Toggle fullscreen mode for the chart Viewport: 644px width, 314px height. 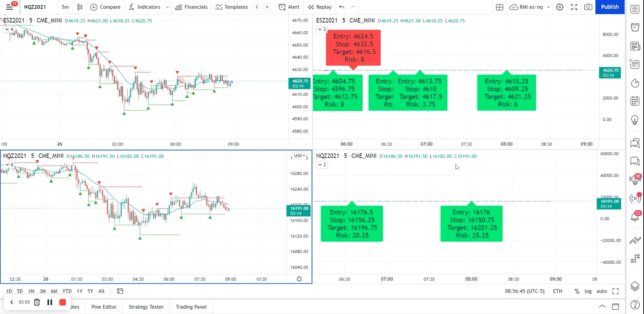(x=574, y=7)
